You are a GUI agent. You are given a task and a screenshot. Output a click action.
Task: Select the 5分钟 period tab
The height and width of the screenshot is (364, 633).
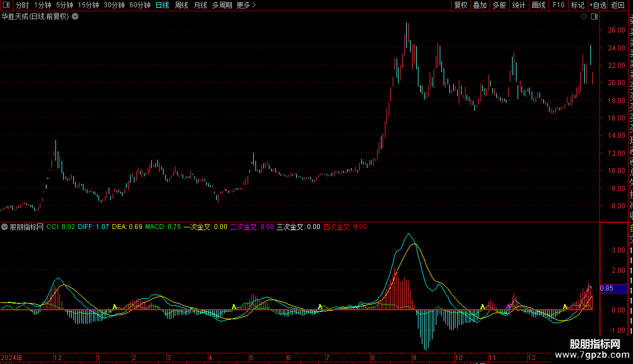(64, 5)
